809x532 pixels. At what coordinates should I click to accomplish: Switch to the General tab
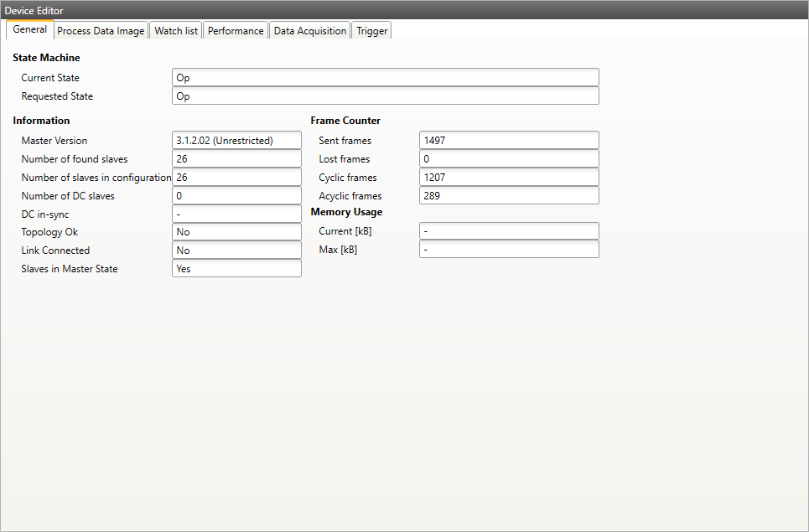30,30
